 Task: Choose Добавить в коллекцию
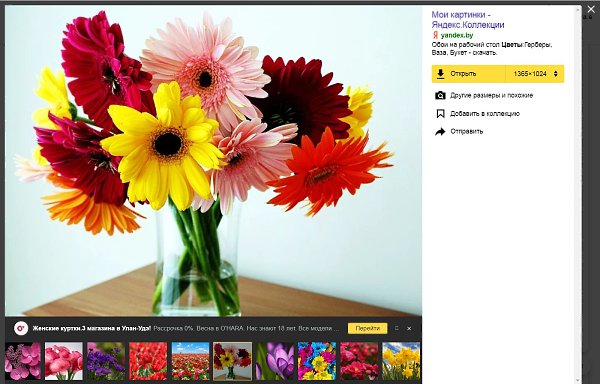(485, 114)
